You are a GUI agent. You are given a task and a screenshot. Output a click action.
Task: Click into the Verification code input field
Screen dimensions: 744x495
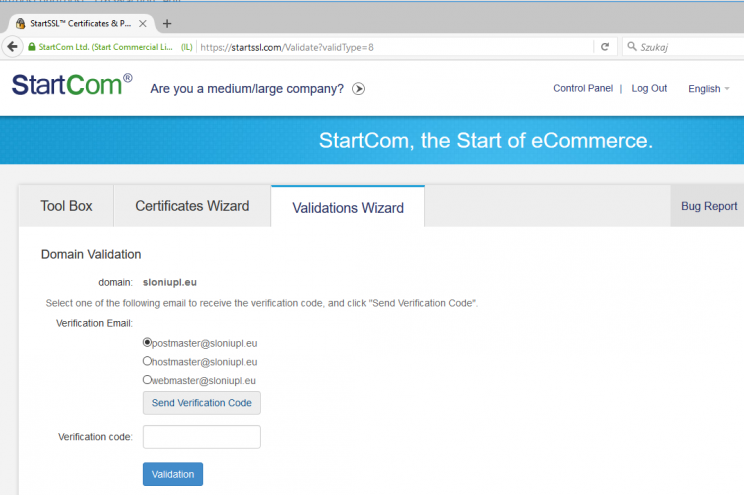tap(202, 437)
